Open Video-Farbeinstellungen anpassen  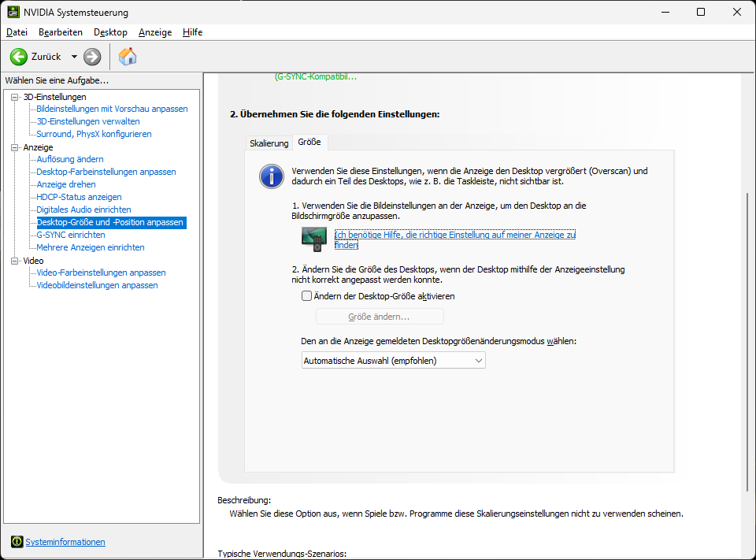pos(102,273)
